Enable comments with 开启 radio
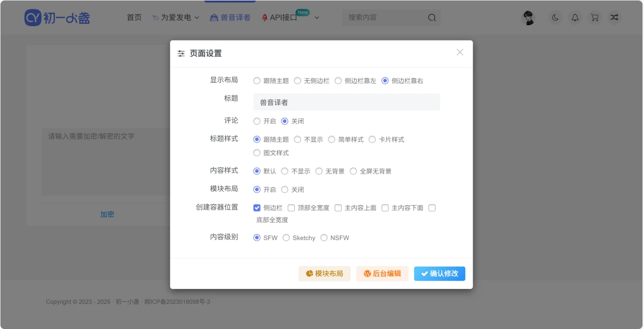 (x=257, y=121)
